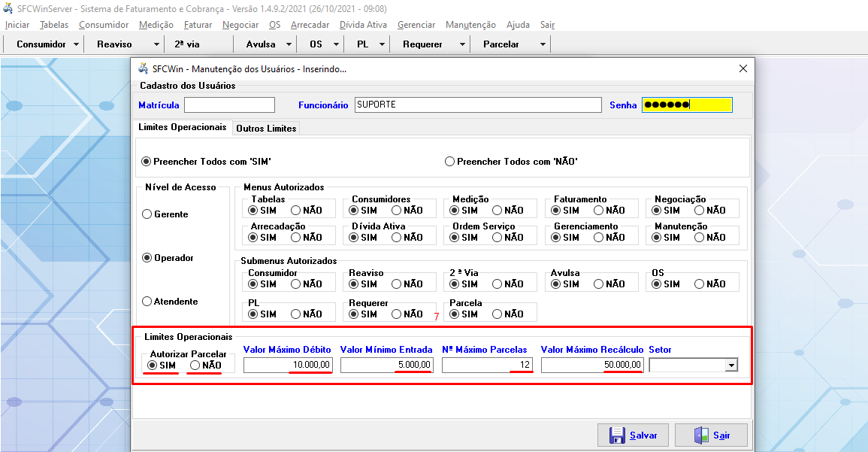
Task: Click the Matrícula input field
Action: click(x=229, y=105)
